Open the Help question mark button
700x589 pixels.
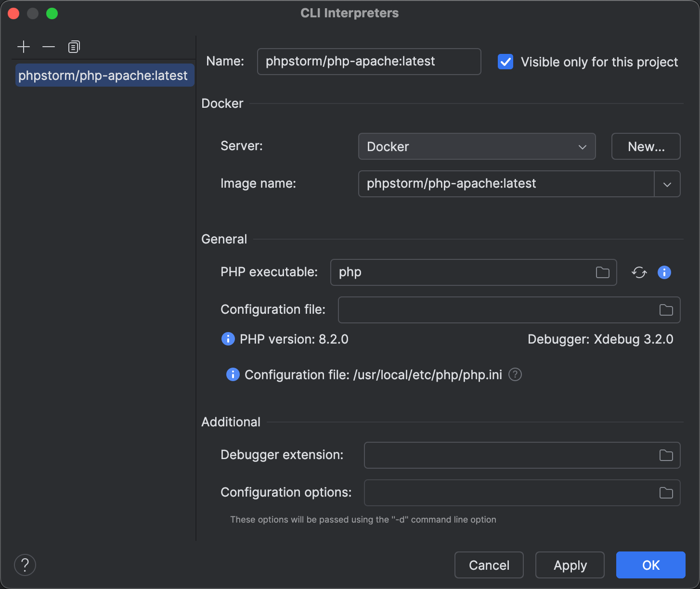tap(25, 565)
